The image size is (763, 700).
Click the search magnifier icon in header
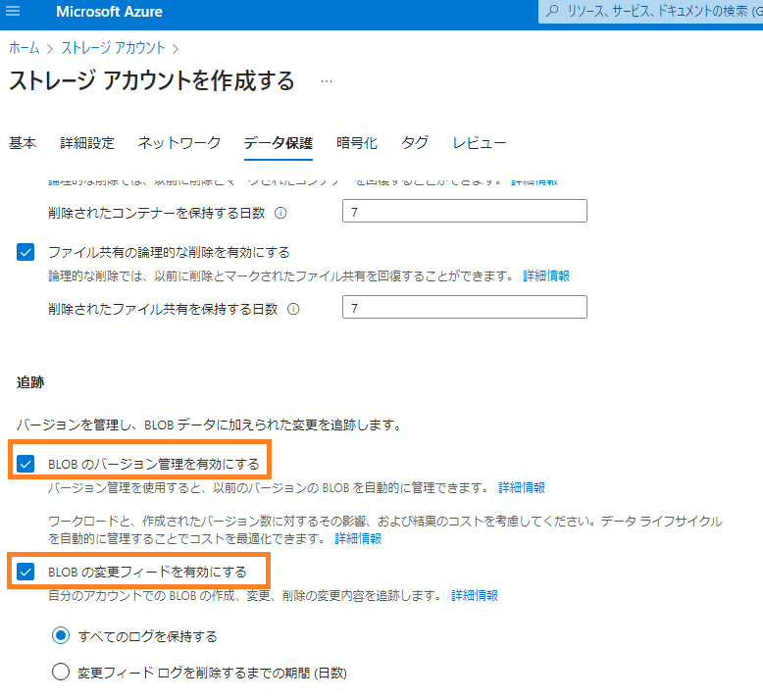[552, 11]
